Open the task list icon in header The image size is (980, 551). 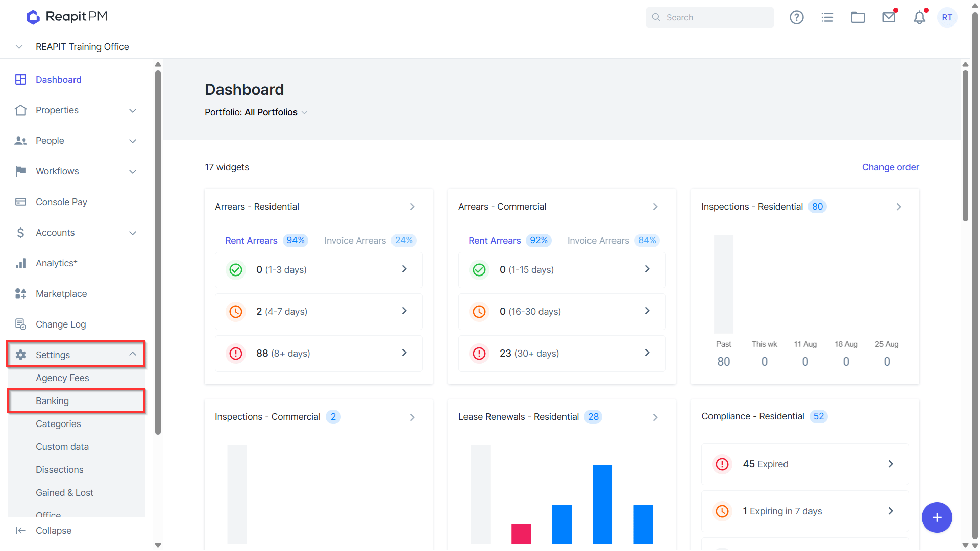pos(827,17)
